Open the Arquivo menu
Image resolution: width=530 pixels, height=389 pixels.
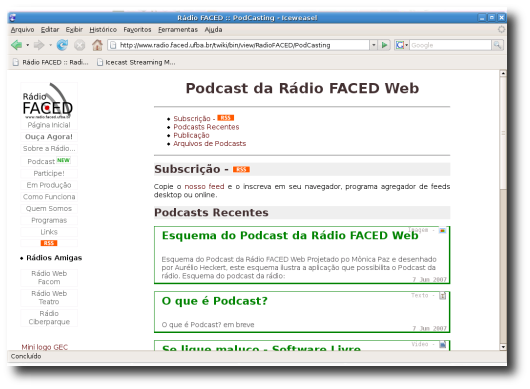(x=22, y=30)
